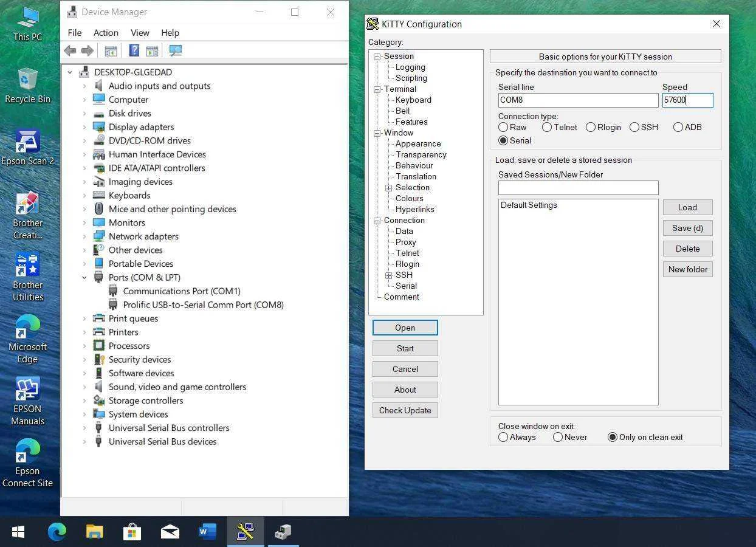The height and width of the screenshot is (547, 756).
Task: Open File Explorer from the taskbar
Action: (94, 532)
